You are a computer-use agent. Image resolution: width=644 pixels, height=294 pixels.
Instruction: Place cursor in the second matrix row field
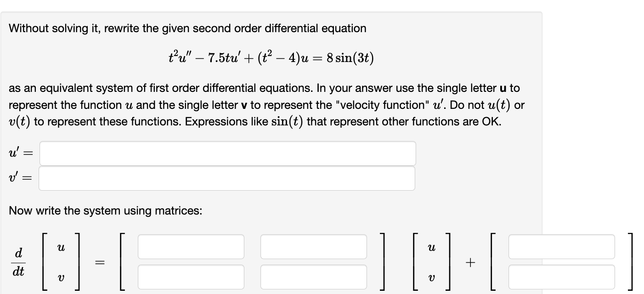click(191, 277)
